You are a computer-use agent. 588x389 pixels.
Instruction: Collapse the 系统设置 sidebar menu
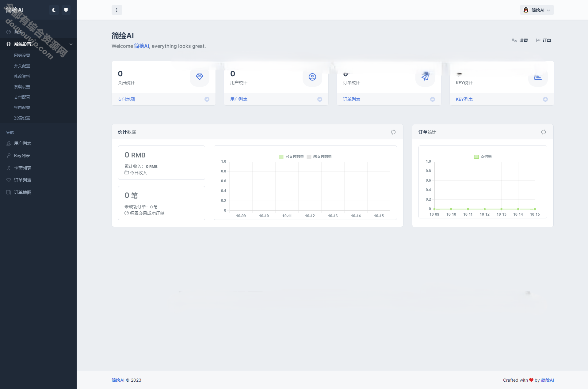[38, 44]
